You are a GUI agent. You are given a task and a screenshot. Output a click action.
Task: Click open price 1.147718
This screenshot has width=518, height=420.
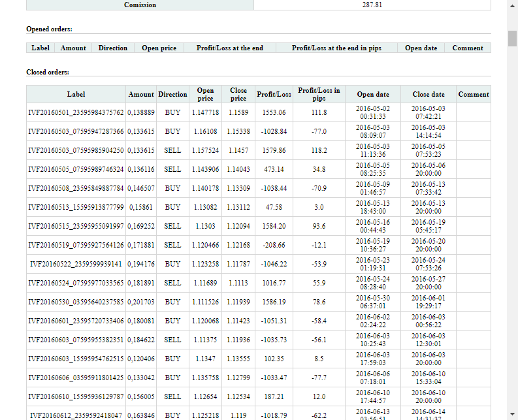click(205, 112)
